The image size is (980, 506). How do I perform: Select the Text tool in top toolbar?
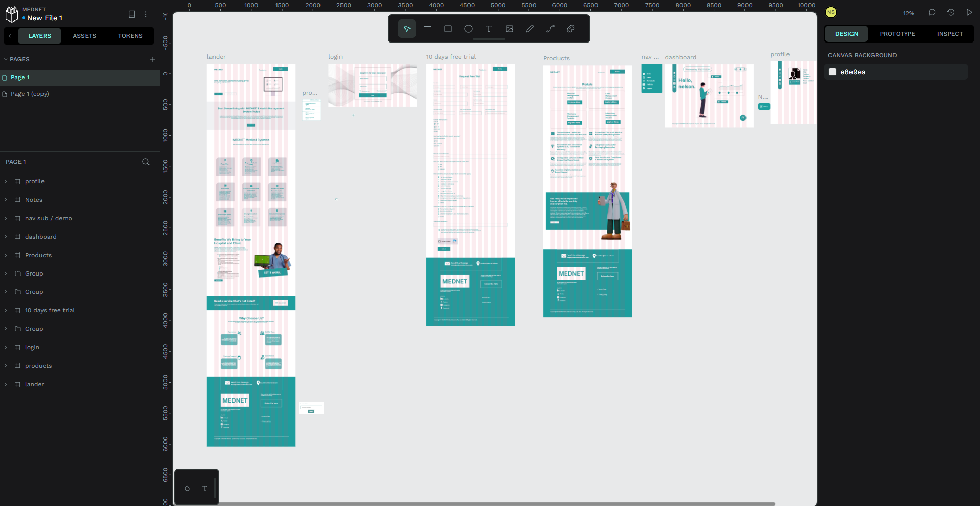coord(489,29)
